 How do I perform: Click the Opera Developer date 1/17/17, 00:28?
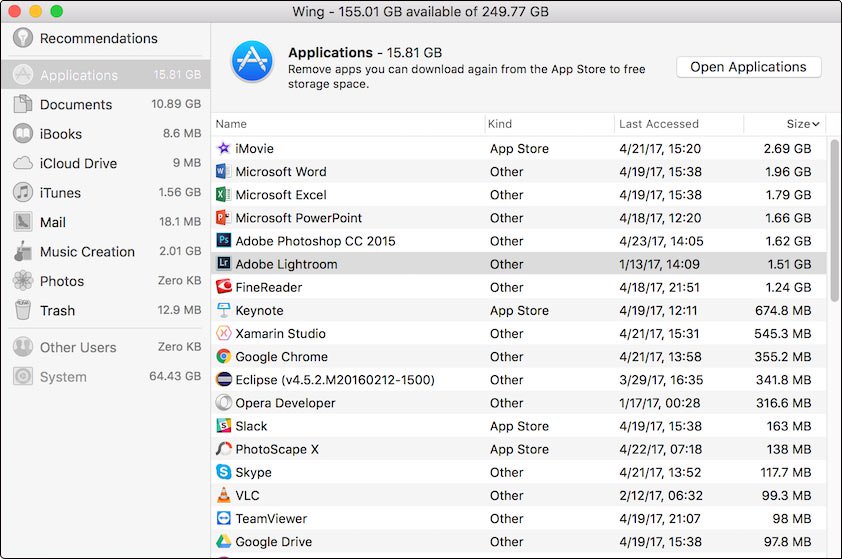tap(659, 403)
